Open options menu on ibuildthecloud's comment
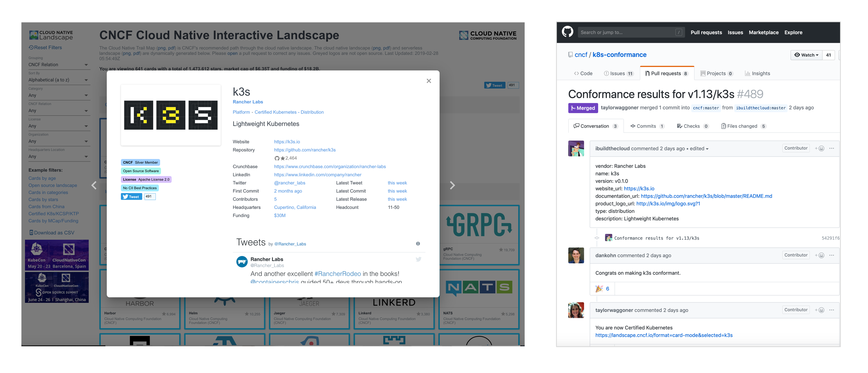868x373 pixels. (831, 148)
